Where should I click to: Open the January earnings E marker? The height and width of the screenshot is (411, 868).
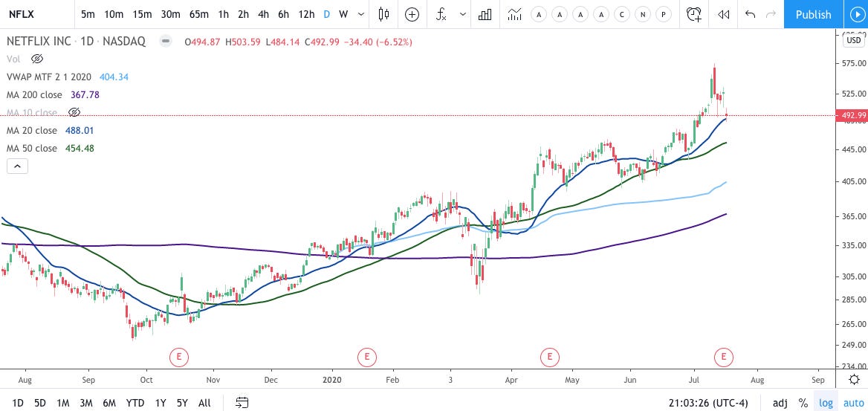(366, 357)
